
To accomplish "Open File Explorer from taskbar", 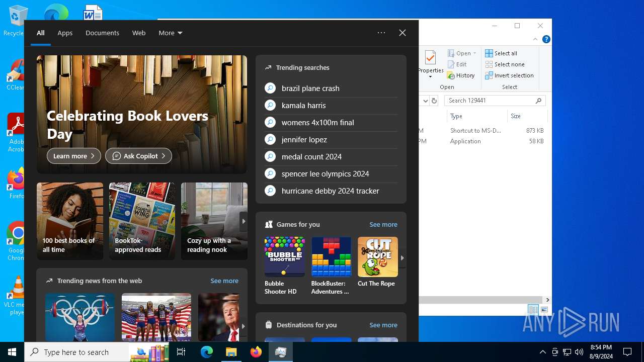I will pyautogui.click(x=231, y=352).
